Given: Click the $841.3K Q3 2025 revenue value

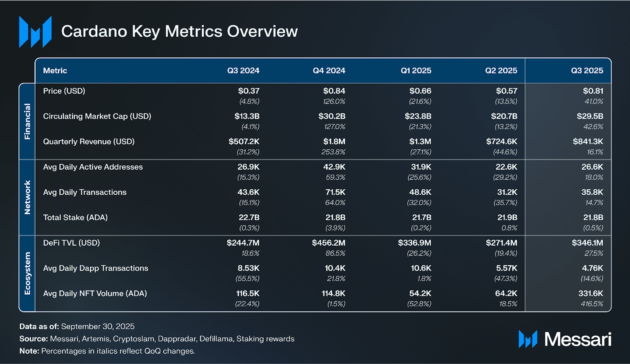Looking at the screenshot, I should tap(588, 142).
